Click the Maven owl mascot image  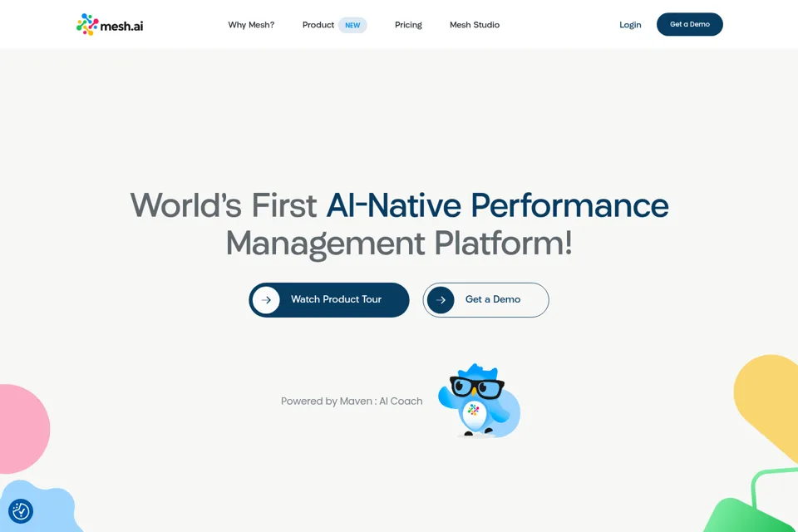480,401
